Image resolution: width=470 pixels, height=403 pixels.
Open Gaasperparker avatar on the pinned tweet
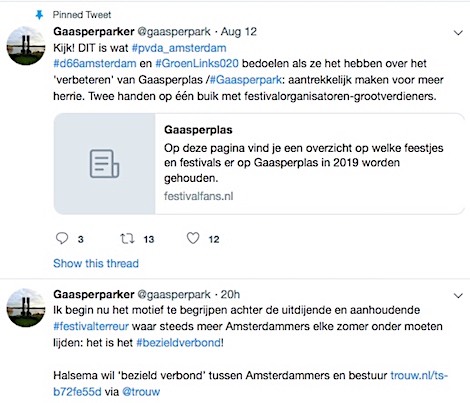click(26, 46)
